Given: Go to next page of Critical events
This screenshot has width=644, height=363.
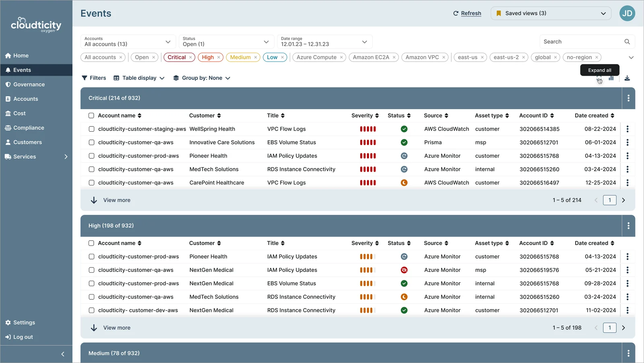Looking at the screenshot, I should tap(623, 200).
